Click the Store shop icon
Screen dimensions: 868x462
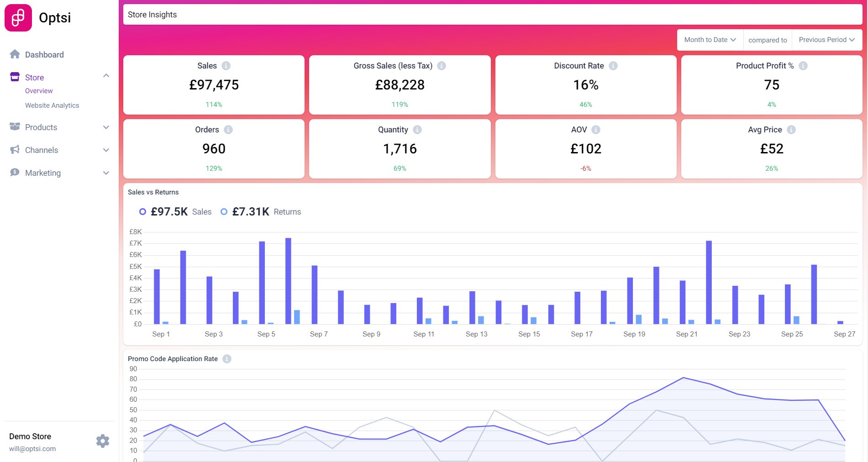(15, 77)
